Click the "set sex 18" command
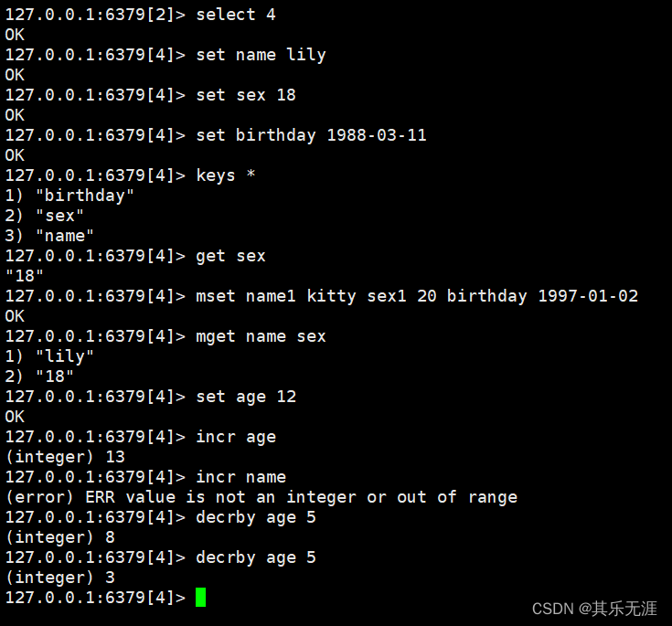Viewport: 672px width, 626px height. [x=246, y=95]
